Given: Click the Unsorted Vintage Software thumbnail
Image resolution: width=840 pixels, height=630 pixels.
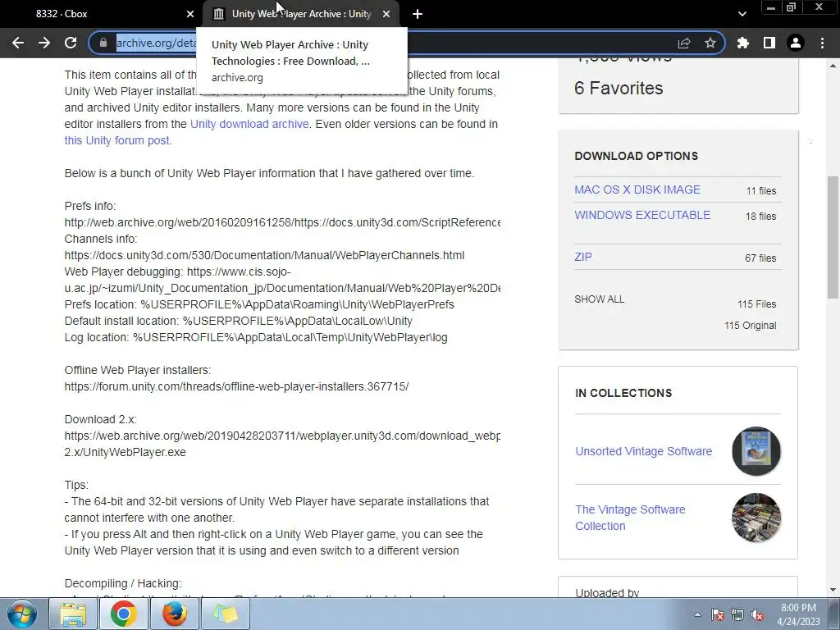Looking at the screenshot, I should pyautogui.click(x=756, y=451).
